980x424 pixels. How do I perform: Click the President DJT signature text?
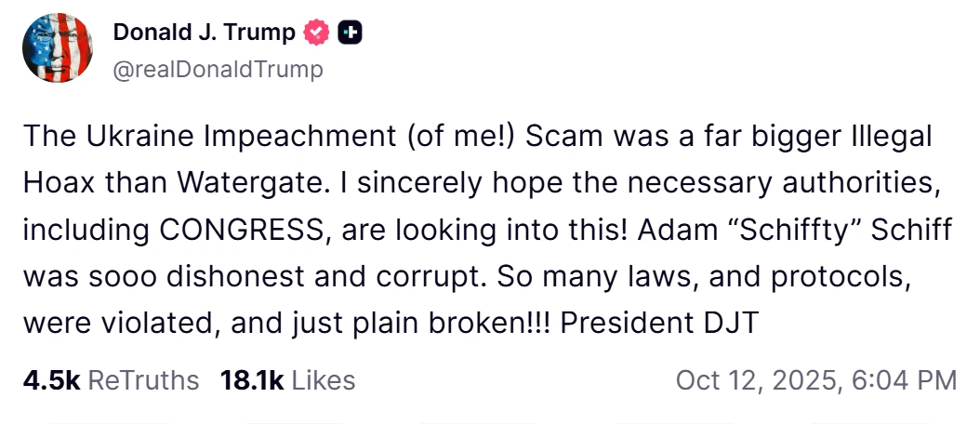click(x=661, y=324)
